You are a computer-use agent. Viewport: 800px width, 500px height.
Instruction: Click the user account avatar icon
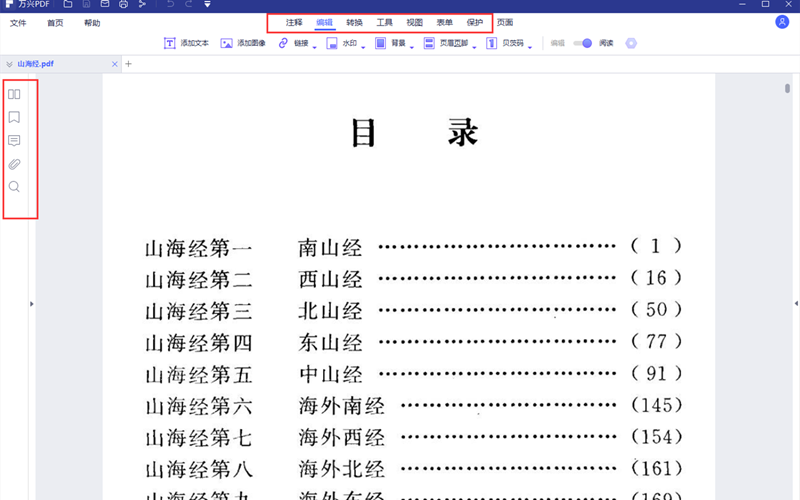pos(781,22)
